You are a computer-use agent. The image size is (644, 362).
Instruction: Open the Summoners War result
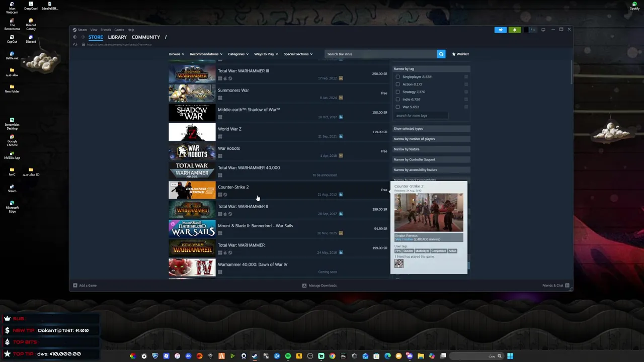click(278, 94)
